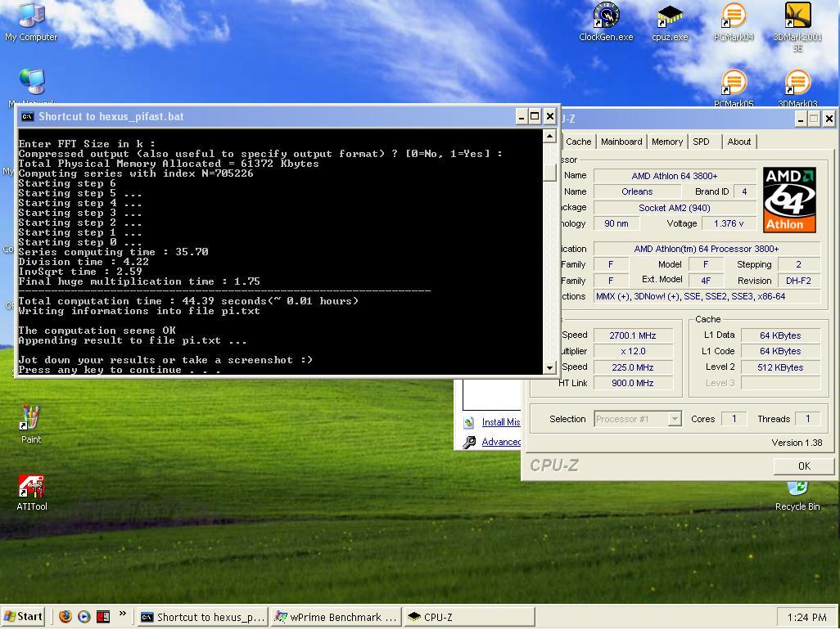Launch Windows Media Player from quick launch
The image size is (840, 630).
pyautogui.click(x=84, y=617)
